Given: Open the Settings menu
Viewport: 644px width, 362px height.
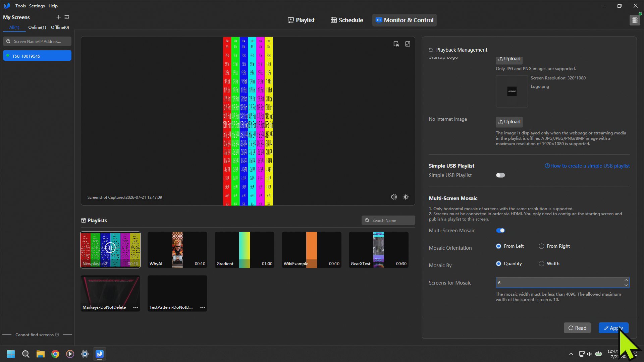Looking at the screenshot, I should pyautogui.click(x=37, y=6).
